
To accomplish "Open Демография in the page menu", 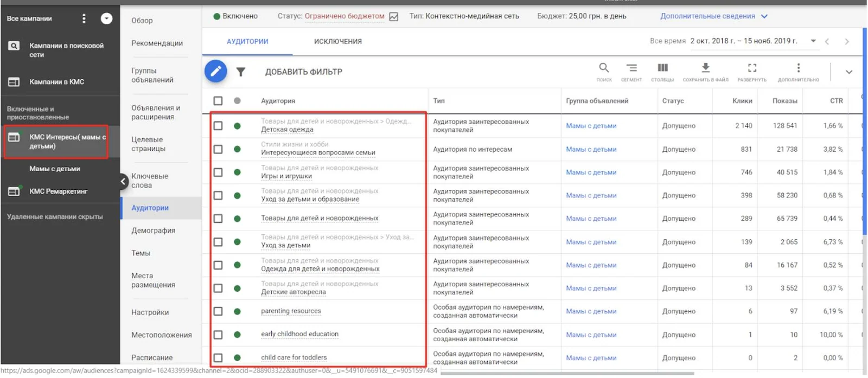I will tap(154, 230).
